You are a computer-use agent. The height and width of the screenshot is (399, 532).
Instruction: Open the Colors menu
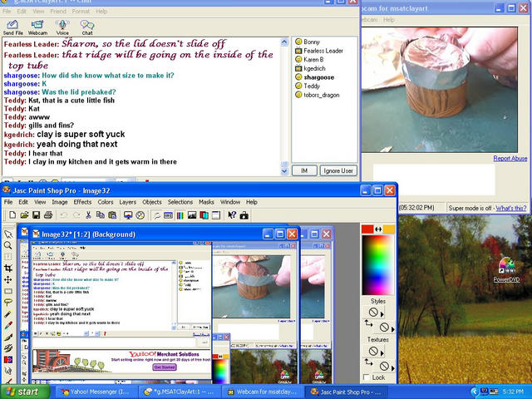(106, 202)
